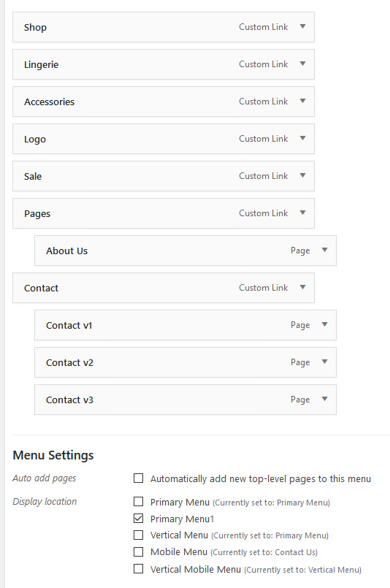Viewport: 390px width, 588px height.
Task: Uncheck the Primary Menu1 checkbox
Action: (138, 519)
